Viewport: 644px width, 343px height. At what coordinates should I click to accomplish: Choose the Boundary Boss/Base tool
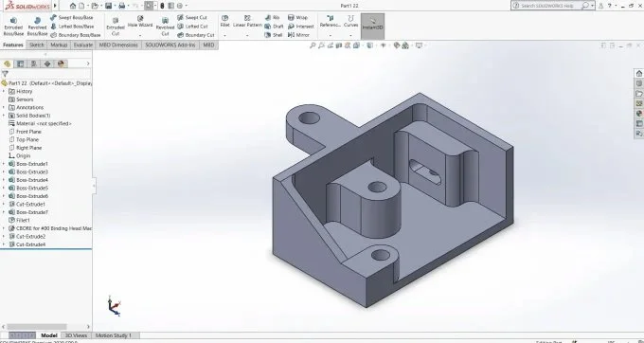(x=76, y=35)
